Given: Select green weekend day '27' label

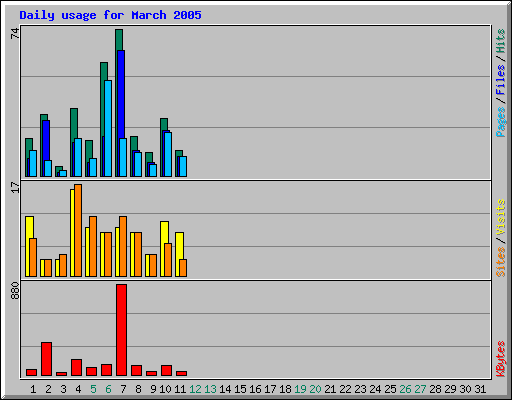Looking at the screenshot, I should tap(420, 389).
